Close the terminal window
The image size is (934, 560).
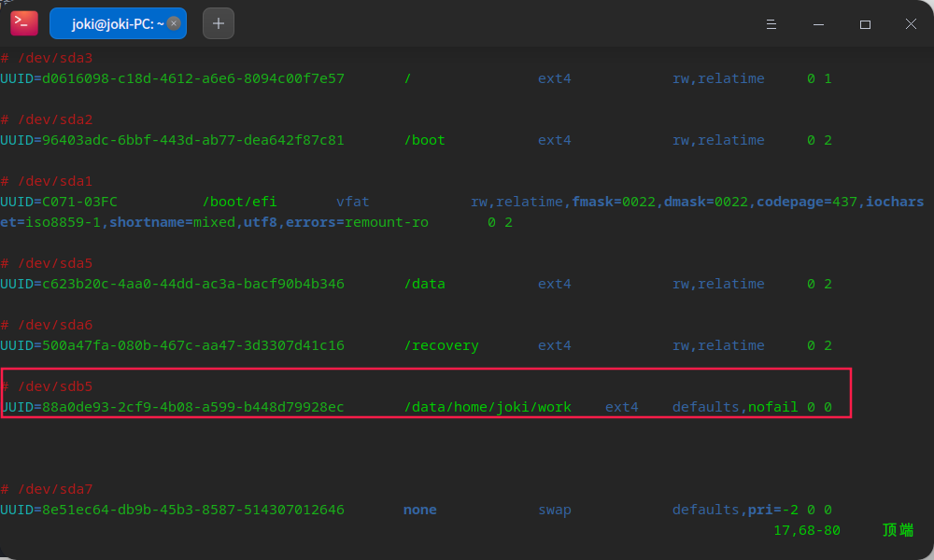click(911, 24)
